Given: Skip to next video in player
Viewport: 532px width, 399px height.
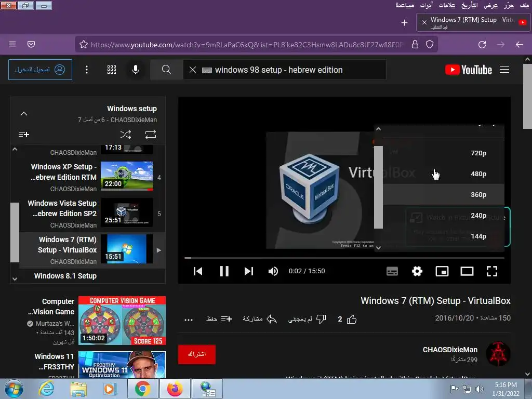Looking at the screenshot, I should pyautogui.click(x=249, y=271).
